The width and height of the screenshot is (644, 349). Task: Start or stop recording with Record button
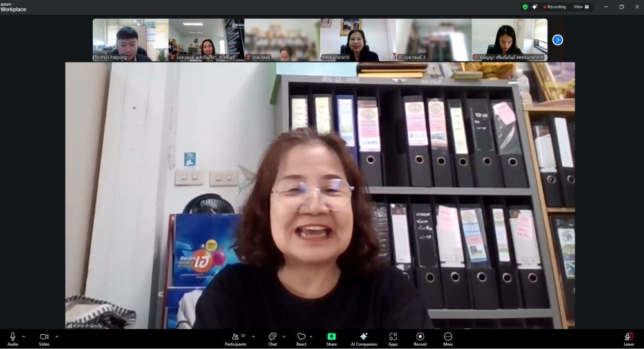click(x=420, y=337)
